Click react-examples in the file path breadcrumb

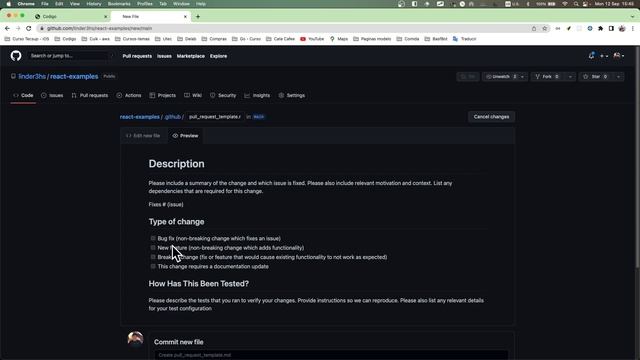coord(140,117)
